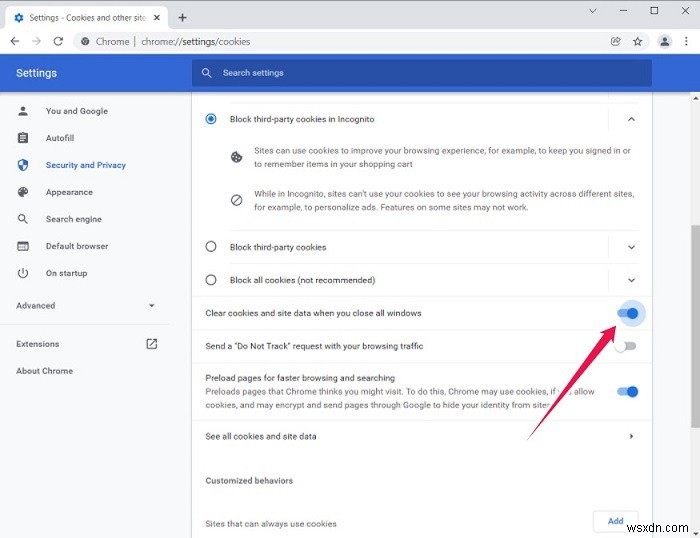This screenshot has height=538, width=700.
Task: Share this page via the share icon
Action: pos(616,42)
